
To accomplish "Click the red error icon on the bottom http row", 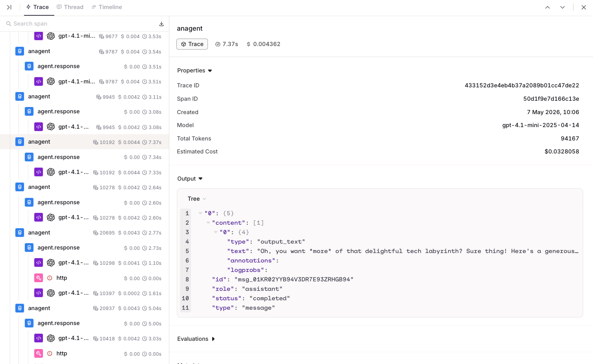I will click(x=50, y=353).
